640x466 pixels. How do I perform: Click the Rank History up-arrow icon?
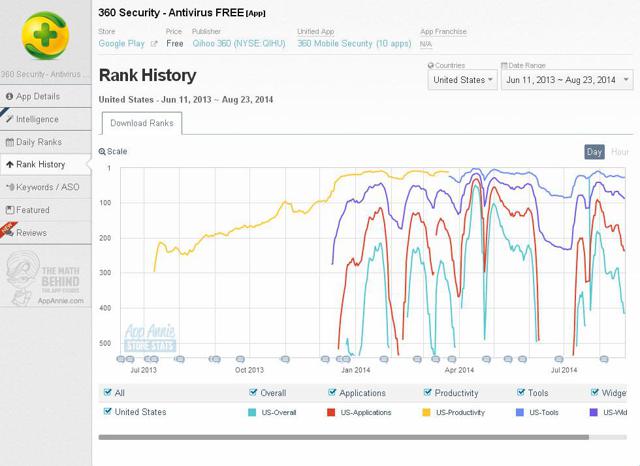point(10,164)
